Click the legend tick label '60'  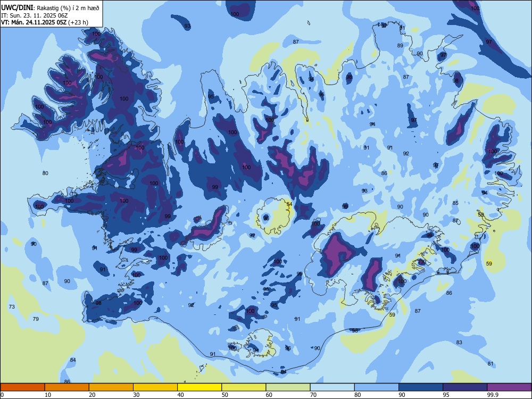pos(269,395)
